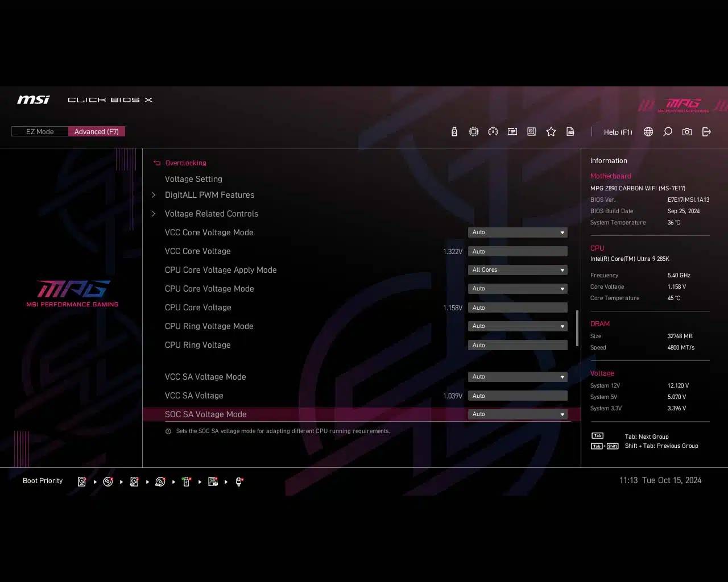
Task: Click the BIOS build date Sep 25, 2024
Action: pyautogui.click(x=684, y=211)
